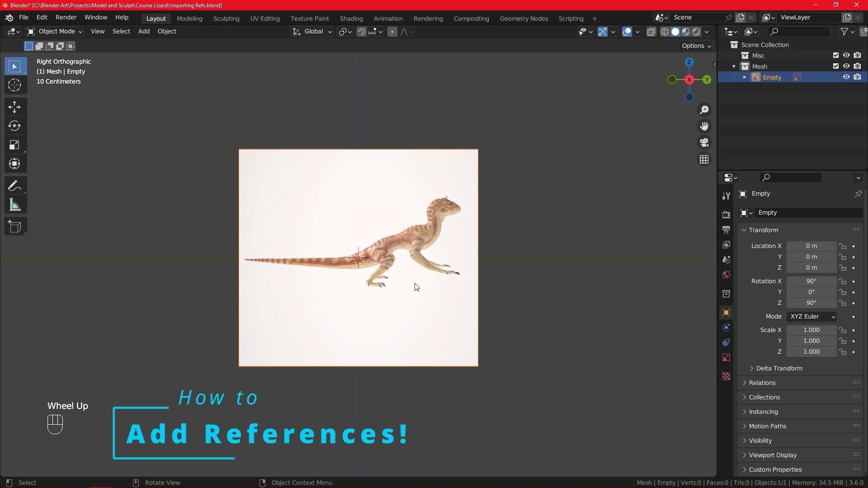Hide the Empty object in viewport
Viewport: 868px width, 488px height.
point(845,77)
